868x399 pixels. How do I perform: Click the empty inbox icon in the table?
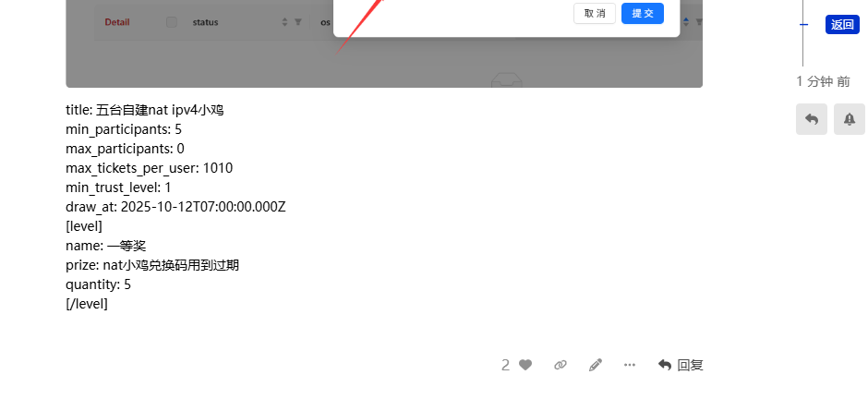(x=507, y=82)
